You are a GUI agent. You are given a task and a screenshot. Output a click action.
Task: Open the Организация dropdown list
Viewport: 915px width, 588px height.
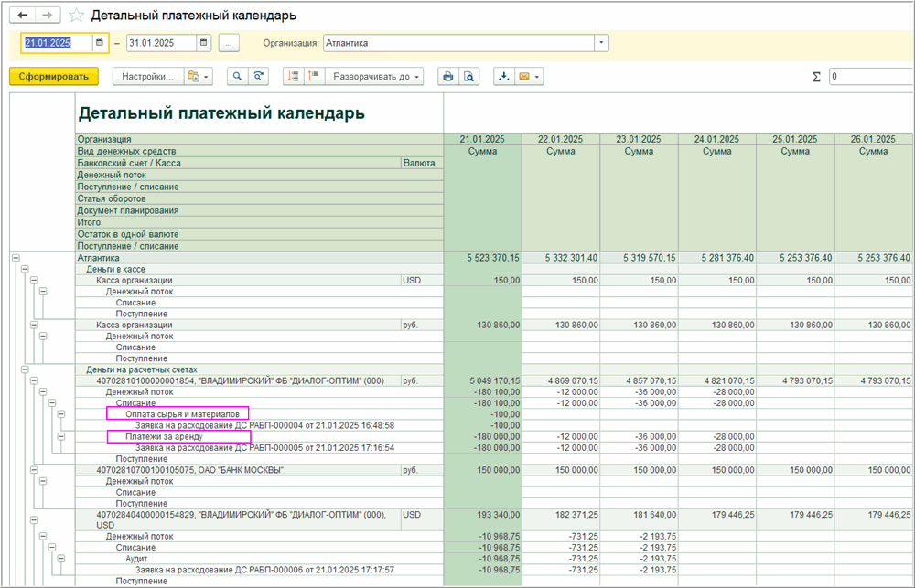tap(601, 43)
